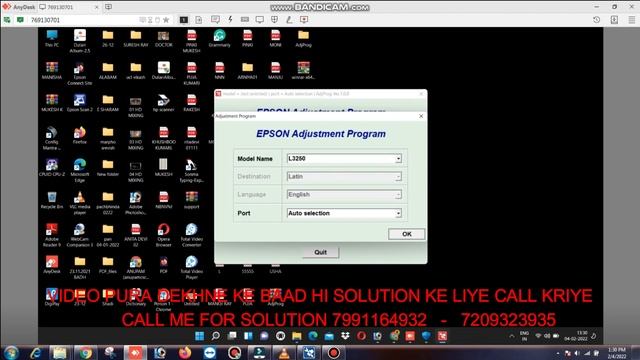
Task: Open the remote Windows 11 Start button
Action: (200, 336)
